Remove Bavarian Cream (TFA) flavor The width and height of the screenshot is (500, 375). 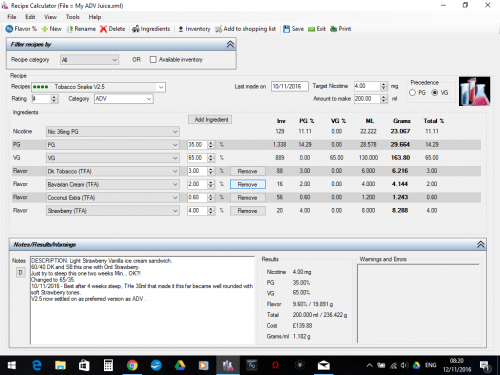click(248, 184)
